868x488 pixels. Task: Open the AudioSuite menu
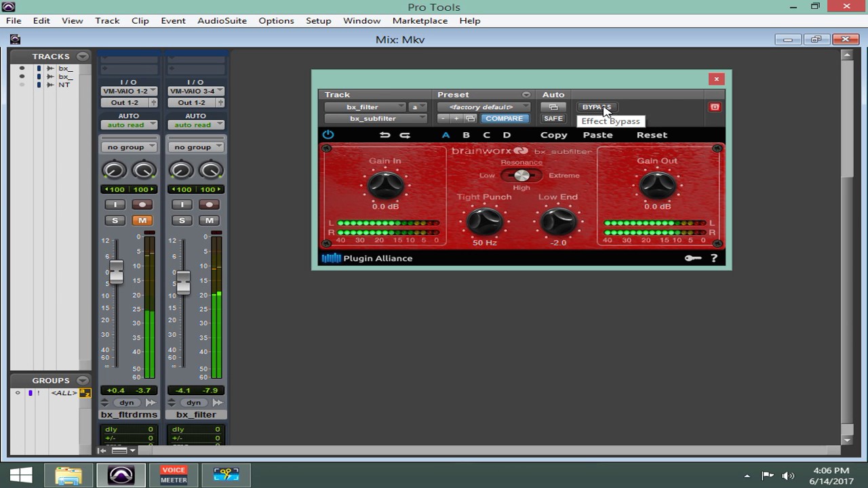[222, 20]
